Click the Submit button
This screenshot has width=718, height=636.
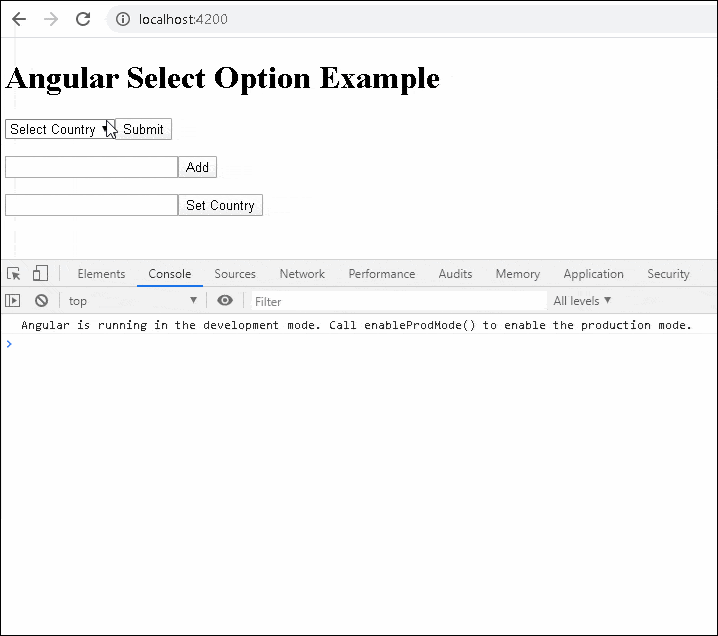143,129
